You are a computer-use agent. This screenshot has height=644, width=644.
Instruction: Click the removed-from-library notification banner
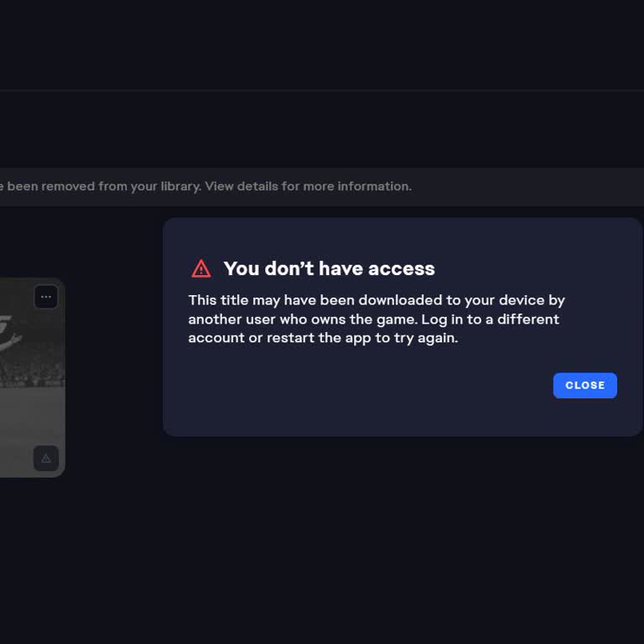(x=322, y=186)
